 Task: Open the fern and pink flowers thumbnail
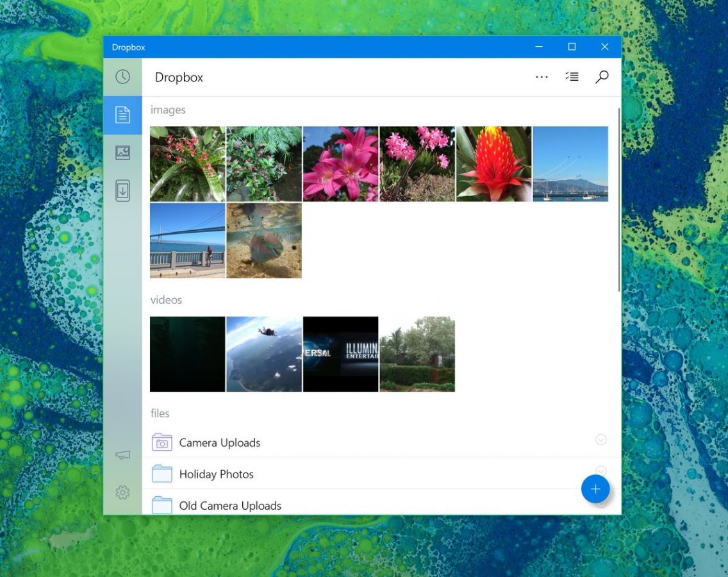pos(264,164)
